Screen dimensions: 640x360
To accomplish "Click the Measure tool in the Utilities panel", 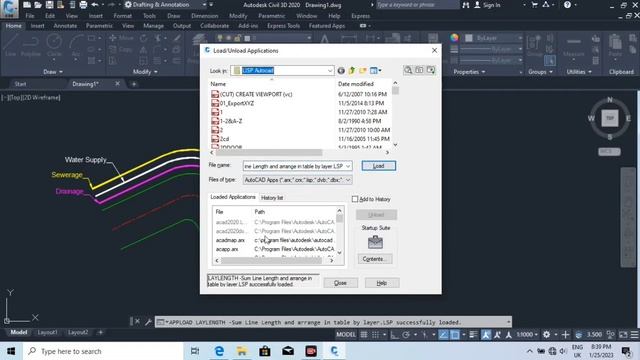I will [x=573, y=46].
